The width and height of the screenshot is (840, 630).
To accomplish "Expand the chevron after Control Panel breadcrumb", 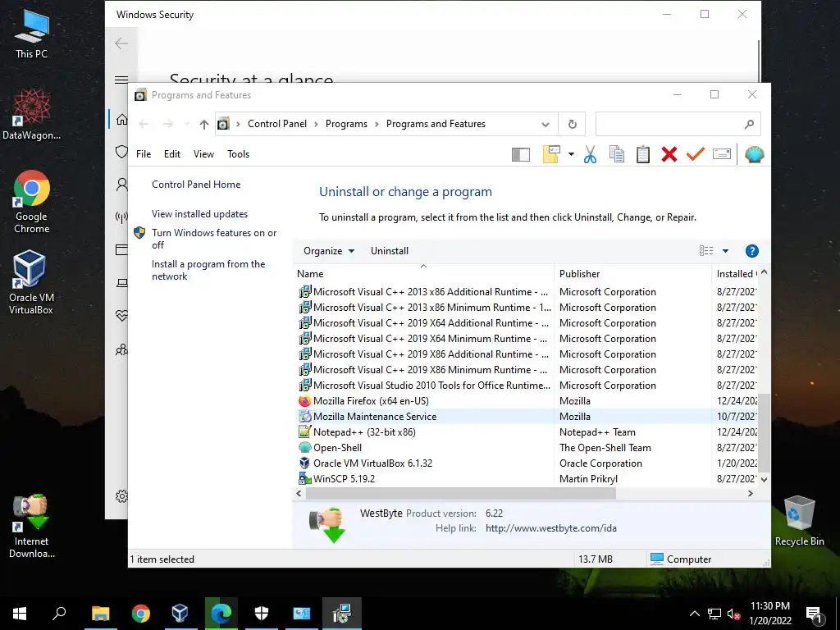I will (316, 125).
